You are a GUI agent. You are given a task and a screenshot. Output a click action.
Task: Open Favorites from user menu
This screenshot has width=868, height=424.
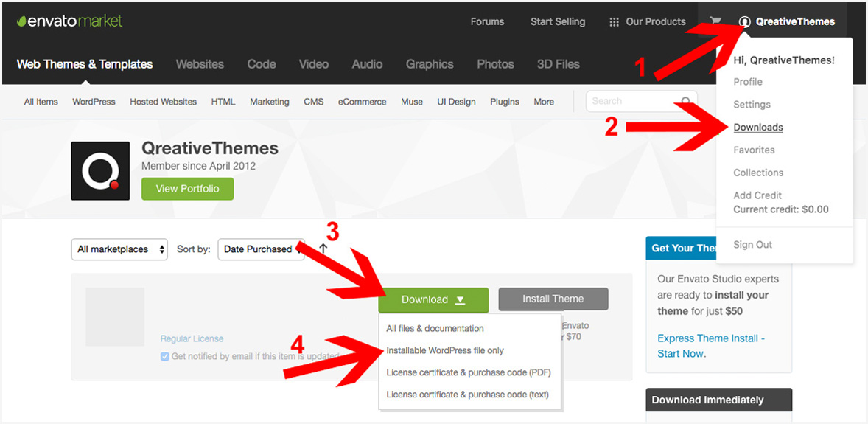tap(754, 150)
